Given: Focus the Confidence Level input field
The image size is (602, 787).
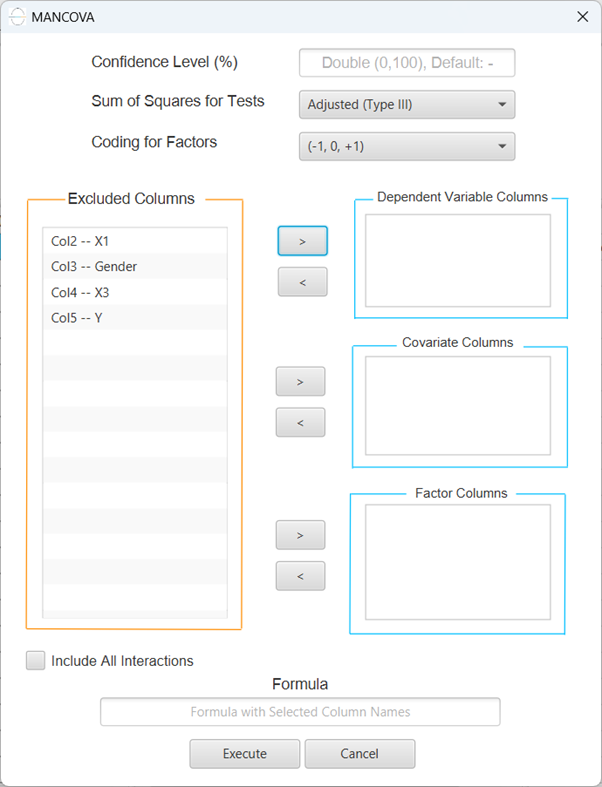Looking at the screenshot, I should (407, 63).
